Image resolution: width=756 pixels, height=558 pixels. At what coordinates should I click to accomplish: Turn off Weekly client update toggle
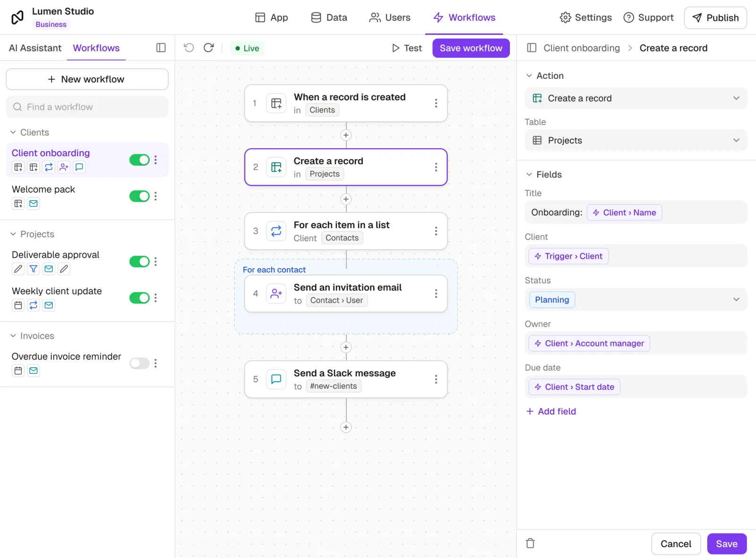139,298
